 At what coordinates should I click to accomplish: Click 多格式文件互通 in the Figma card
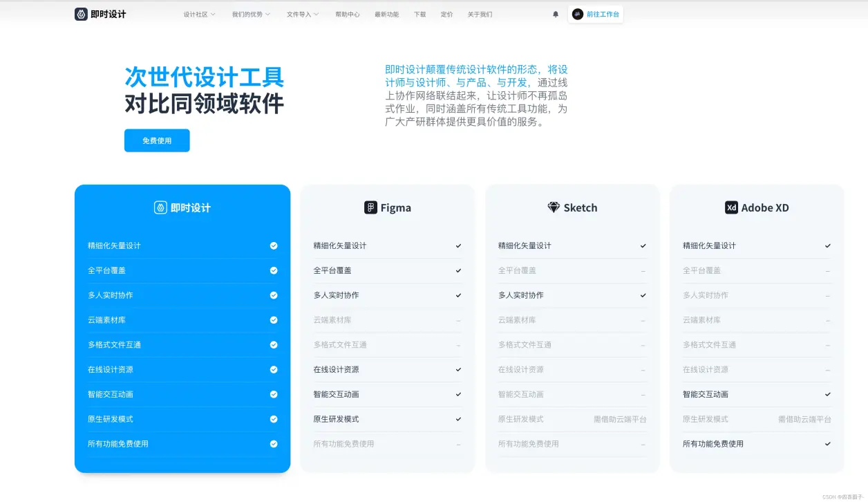tap(340, 344)
